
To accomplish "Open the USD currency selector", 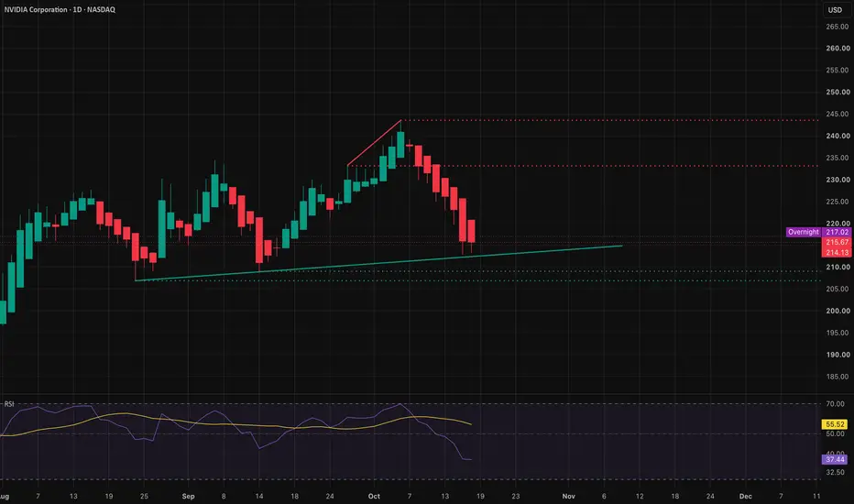I will [x=835, y=10].
